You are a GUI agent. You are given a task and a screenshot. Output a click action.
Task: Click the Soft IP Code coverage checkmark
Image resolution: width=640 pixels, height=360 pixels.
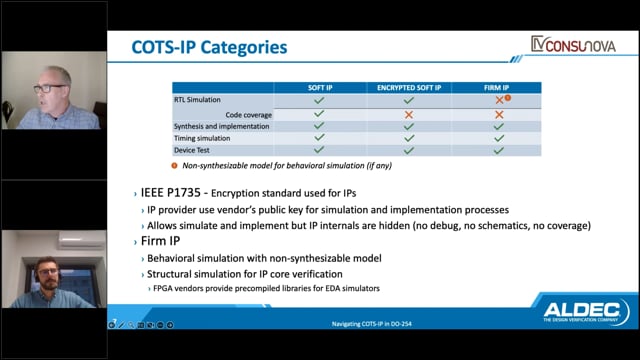click(x=319, y=113)
